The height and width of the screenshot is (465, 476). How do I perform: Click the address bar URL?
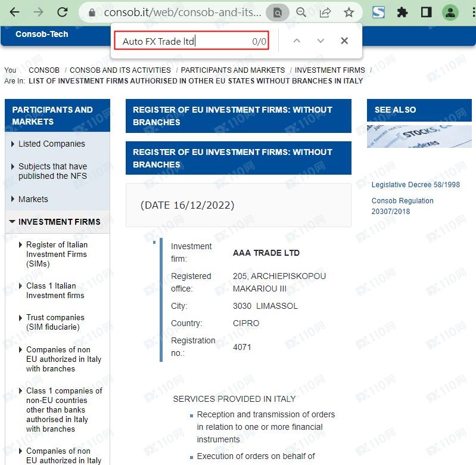(182, 13)
